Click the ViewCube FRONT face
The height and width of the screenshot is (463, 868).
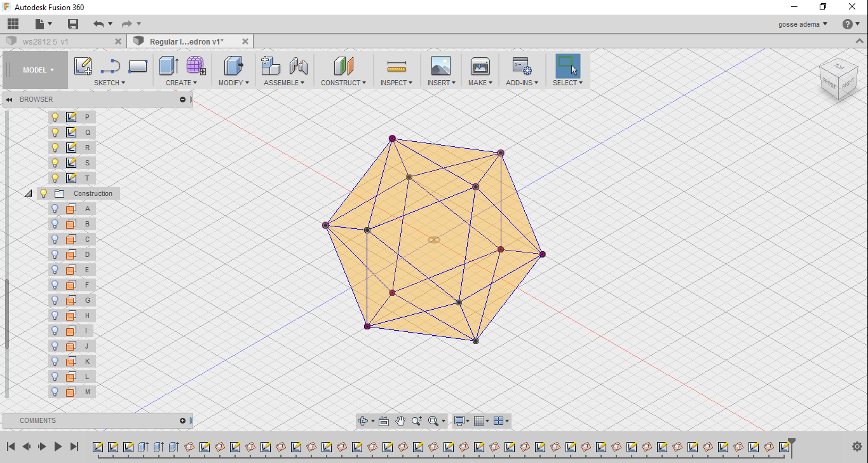pyautogui.click(x=829, y=82)
